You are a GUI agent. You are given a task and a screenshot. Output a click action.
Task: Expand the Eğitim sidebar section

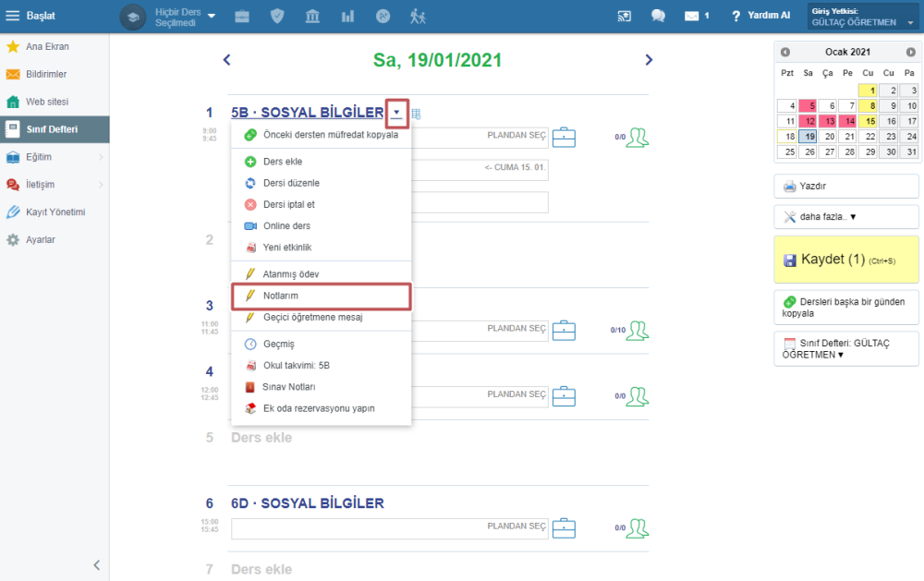point(55,157)
